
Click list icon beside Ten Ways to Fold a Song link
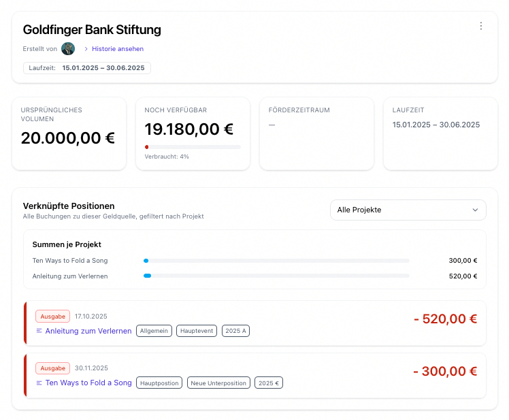pyautogui.click(x=39, y=383)
